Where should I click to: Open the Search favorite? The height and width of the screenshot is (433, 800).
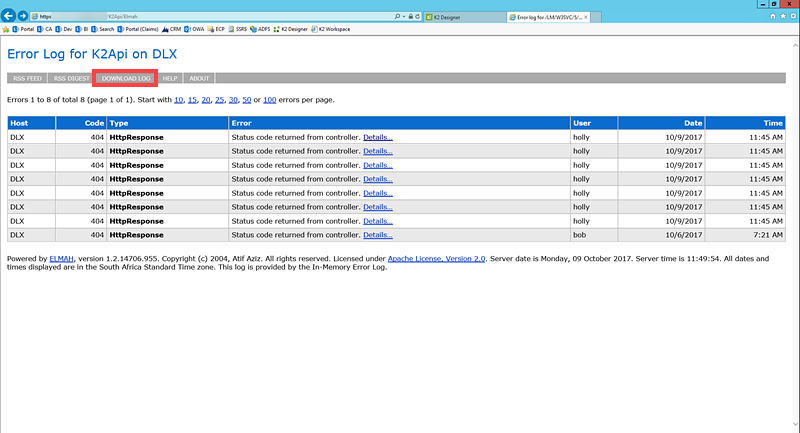pos(103,29)
